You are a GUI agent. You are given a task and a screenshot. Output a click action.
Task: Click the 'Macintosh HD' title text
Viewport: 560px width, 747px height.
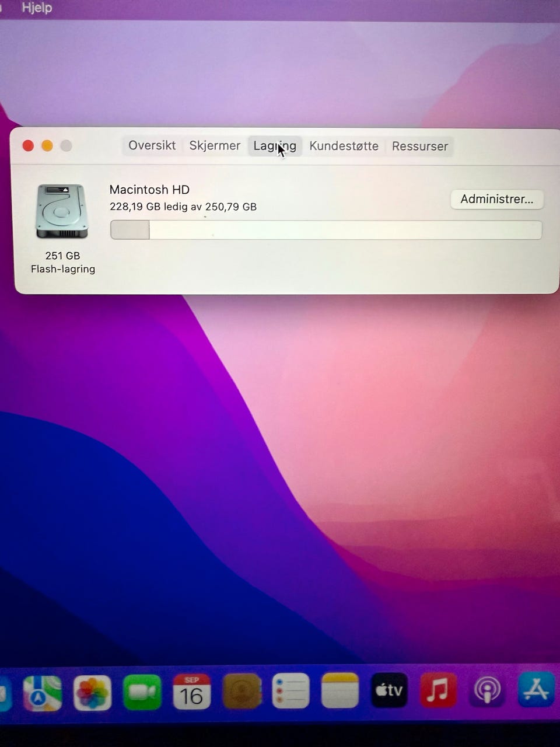[x=149, y=190]
